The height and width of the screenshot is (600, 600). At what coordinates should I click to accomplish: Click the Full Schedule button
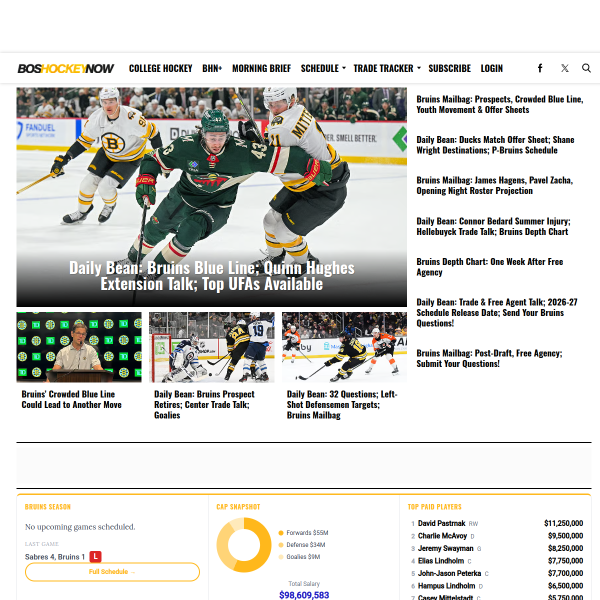point(112,572)
